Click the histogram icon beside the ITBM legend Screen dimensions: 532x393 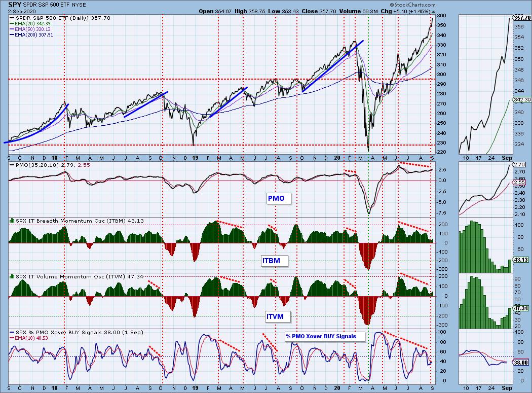[12, 221]
